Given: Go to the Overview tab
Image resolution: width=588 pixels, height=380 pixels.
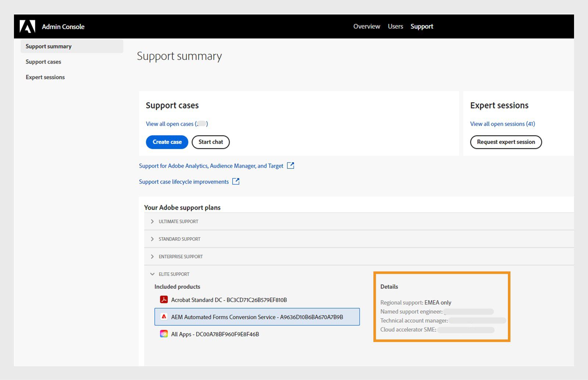Looking at the screenshot, I should 366,26.
